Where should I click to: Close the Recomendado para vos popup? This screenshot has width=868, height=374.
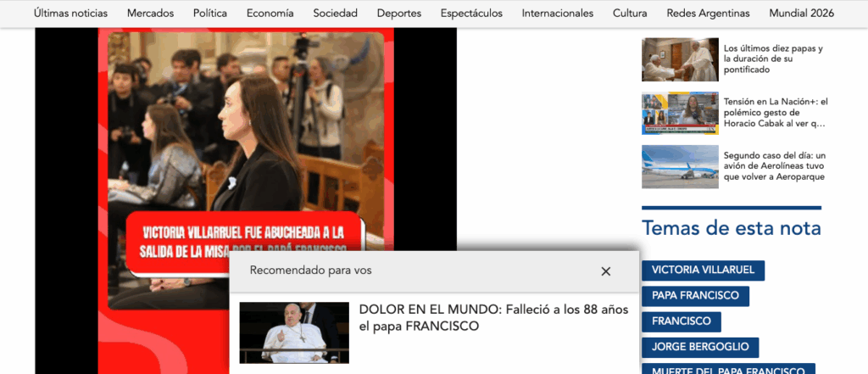coord(605,271)
